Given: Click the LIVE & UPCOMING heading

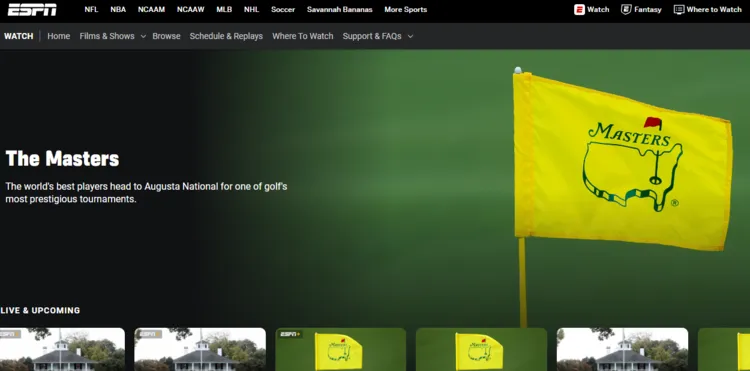Looking at the screenshot, I should tap(40, 310).
